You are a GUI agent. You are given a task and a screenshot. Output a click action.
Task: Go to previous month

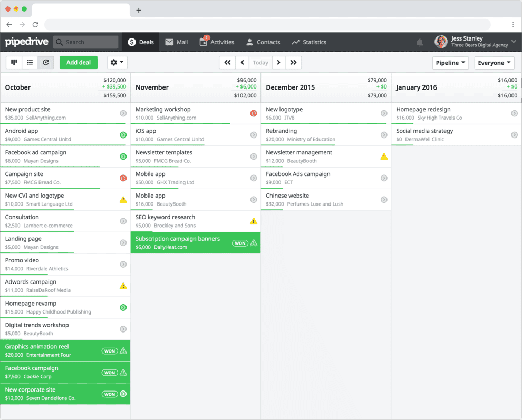coord(243,62)
